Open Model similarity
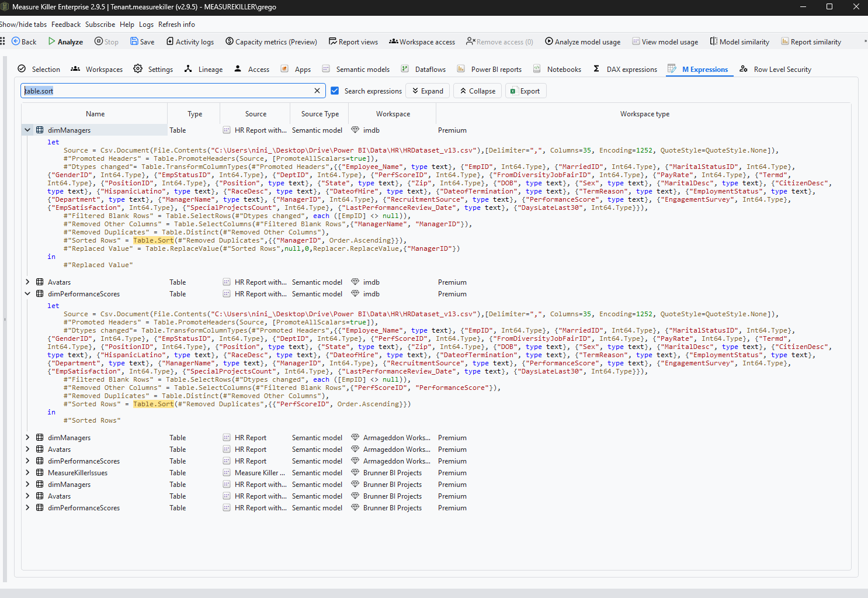 click(x=739, y=42)
